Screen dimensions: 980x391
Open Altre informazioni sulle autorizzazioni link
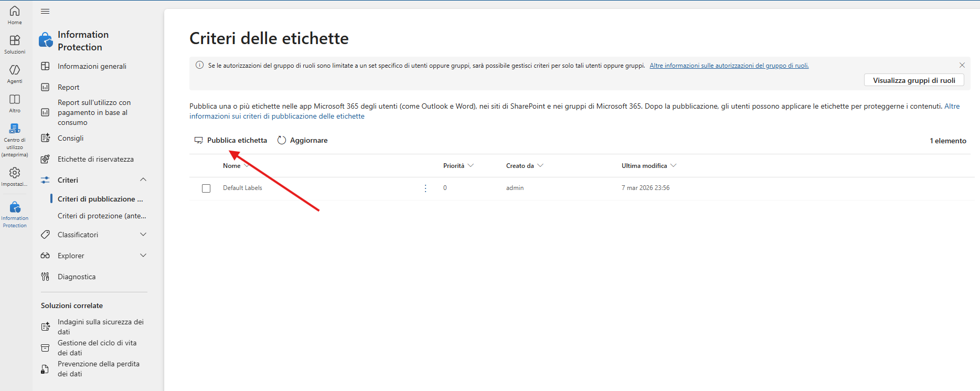click(729, 66)
